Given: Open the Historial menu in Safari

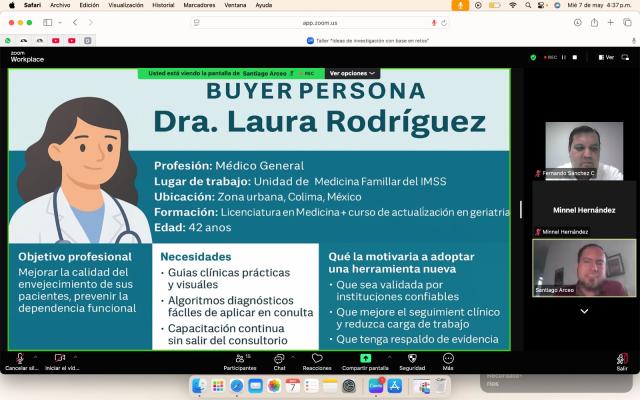Looking at the screenshot, I should pyautogui.click(x=163, y=5).
